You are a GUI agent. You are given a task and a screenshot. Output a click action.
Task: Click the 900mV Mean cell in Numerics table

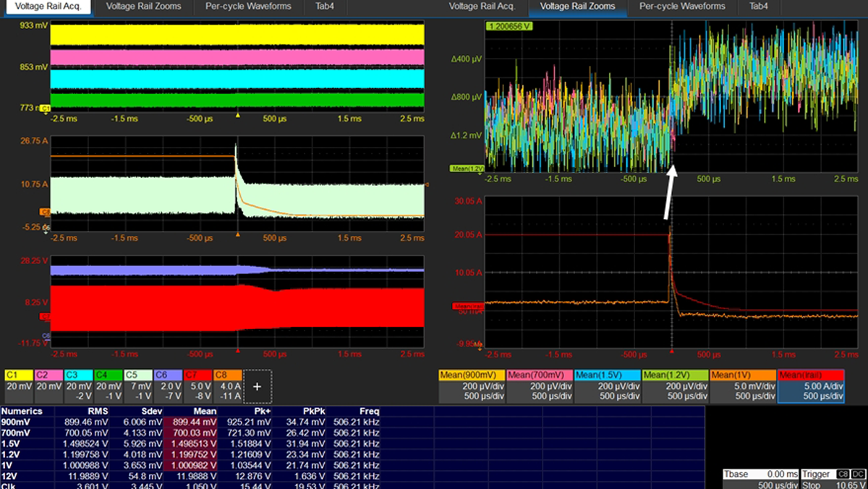click(192, 422)
